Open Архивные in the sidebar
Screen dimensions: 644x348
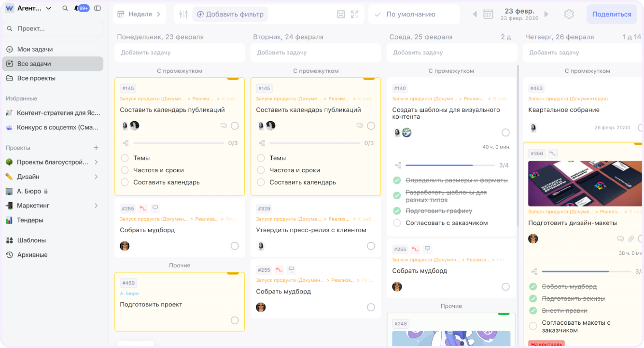pyautogui.click(x=53, y=255)
